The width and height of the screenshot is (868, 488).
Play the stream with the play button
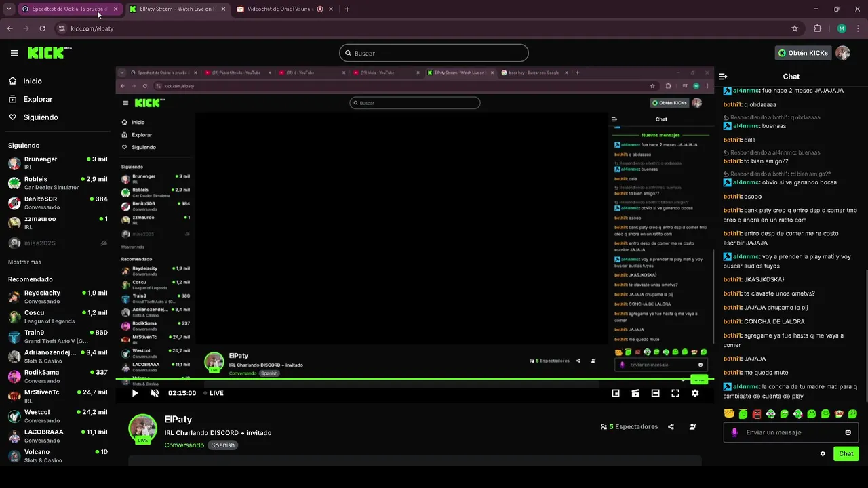coord(135,393)
